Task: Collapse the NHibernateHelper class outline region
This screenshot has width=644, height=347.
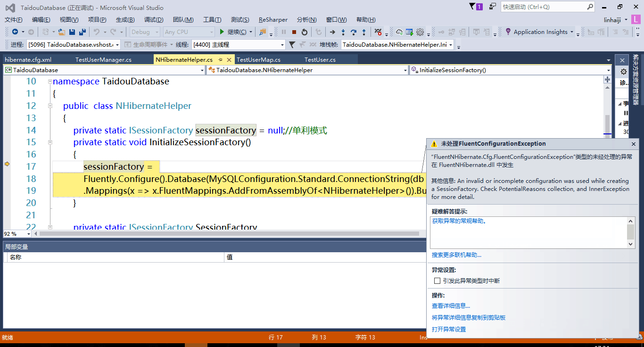Action: pyautogui.click(x=50, y=106)
